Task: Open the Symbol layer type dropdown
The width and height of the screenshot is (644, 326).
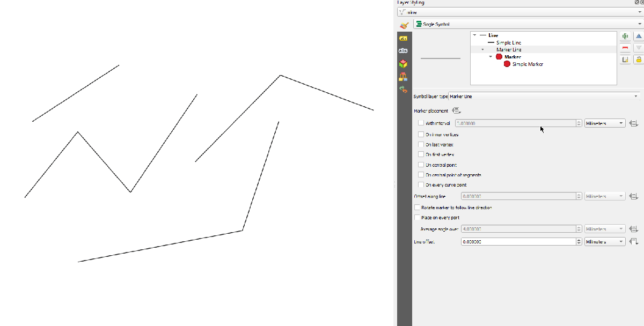Action: pos(544,97)
